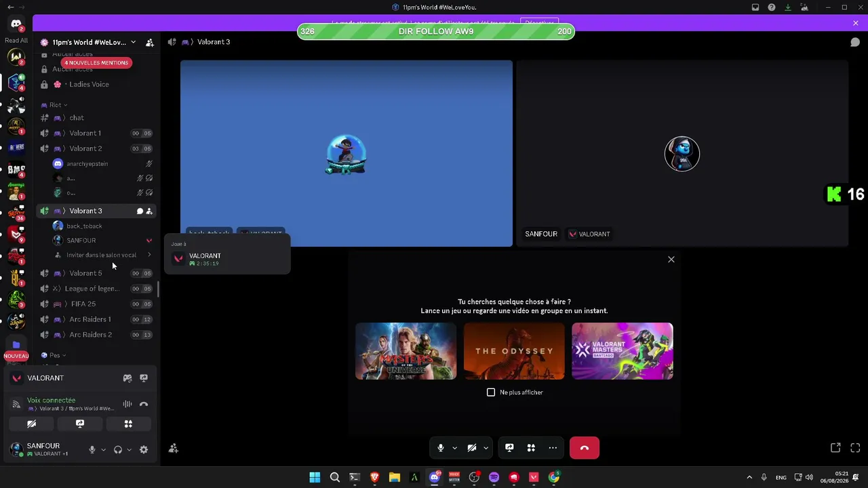Open the chat text channel
The image size is (868, 488).
[96, 118]
